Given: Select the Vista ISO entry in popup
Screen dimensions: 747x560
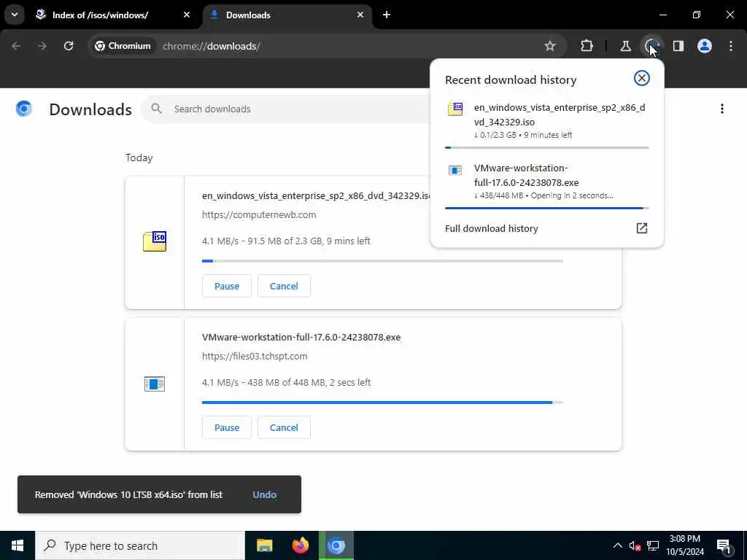Looking at the screenshot, I should (547, 121).
